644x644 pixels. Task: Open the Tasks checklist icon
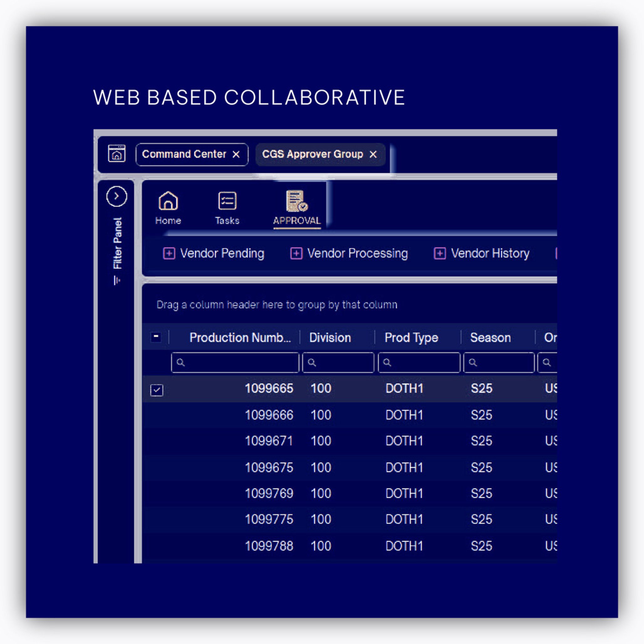[227, 201]
